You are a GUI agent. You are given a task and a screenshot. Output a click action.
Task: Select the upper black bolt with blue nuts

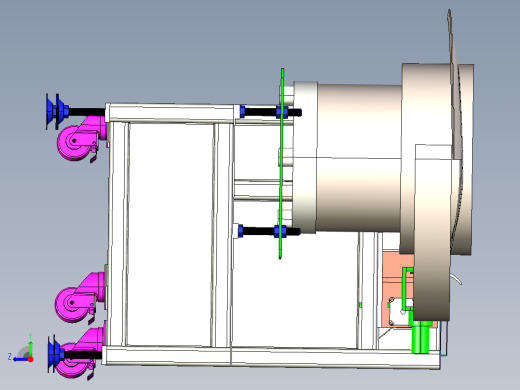click(x=271, y=112)
